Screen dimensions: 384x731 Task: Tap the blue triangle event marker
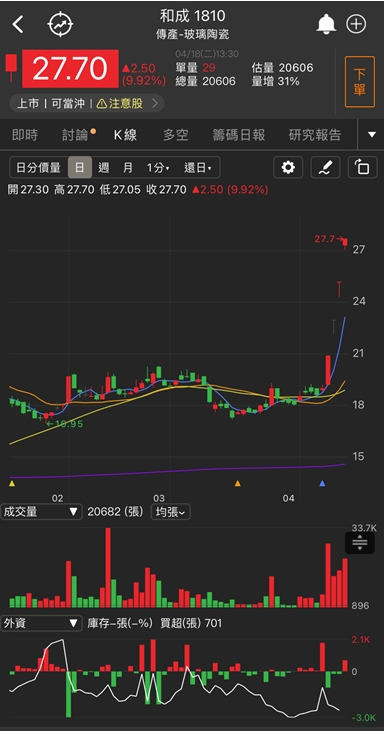pos(322,483)
